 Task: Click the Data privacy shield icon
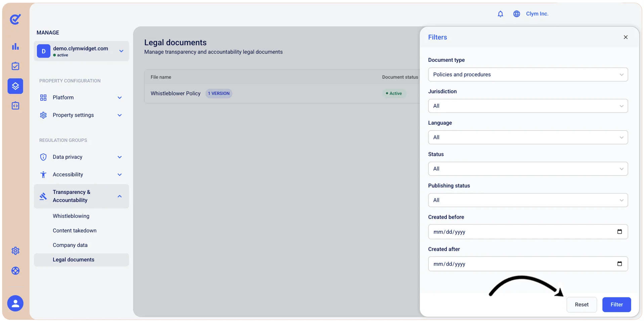point(43,157)
